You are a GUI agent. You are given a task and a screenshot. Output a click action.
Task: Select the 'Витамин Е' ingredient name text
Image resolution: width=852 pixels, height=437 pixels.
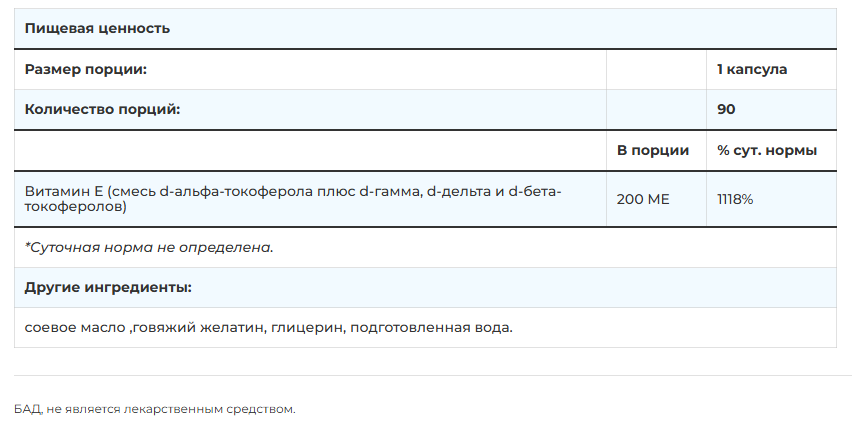tap(63, 191)
